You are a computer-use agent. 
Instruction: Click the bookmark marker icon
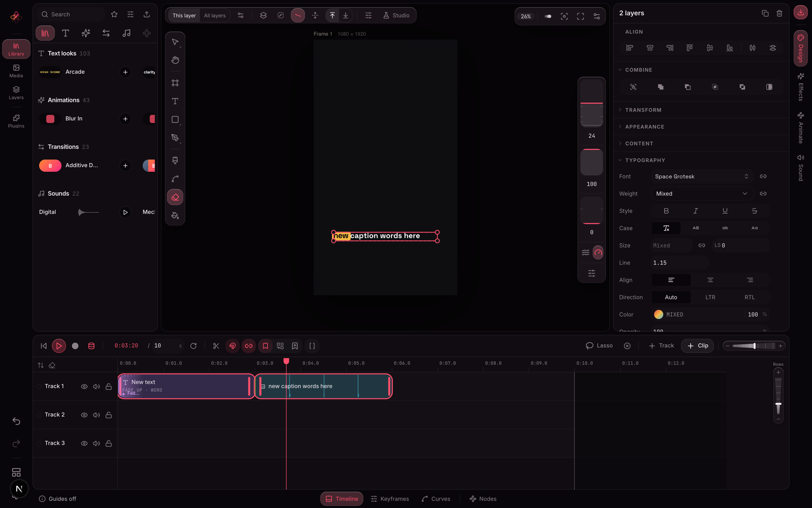pyautogui.click(x=265, y=346)
